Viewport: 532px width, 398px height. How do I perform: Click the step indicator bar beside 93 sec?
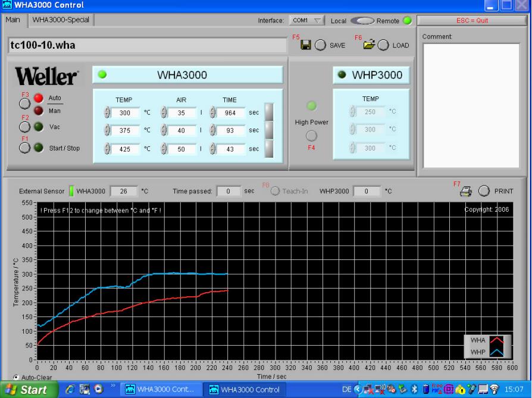coord(269,130)
